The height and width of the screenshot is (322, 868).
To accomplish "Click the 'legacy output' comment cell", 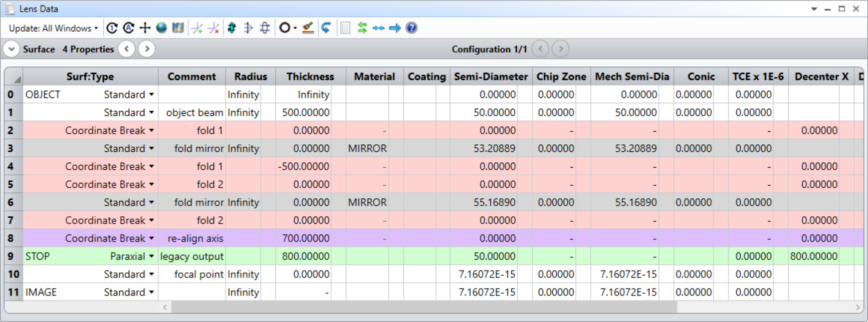I will [192, 256].
